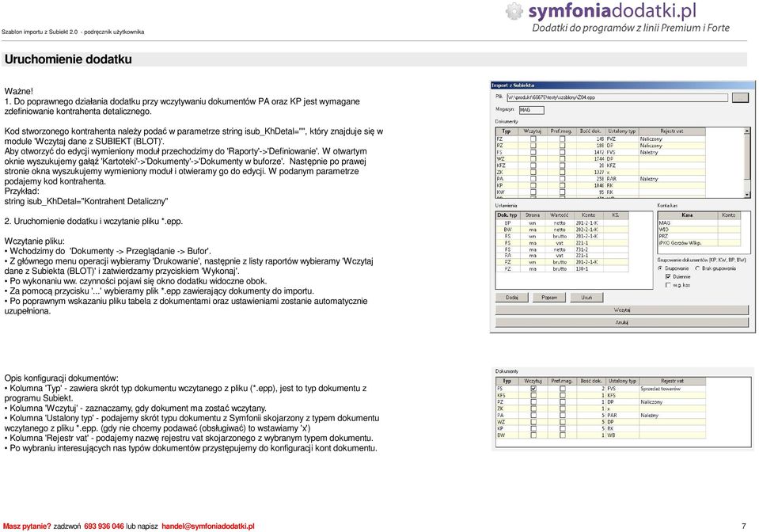The height and width of the screenshot is (532, 759).
Task: Enable Pref.mag. checkbox in FZ row
Action: [x=562, y=139]
